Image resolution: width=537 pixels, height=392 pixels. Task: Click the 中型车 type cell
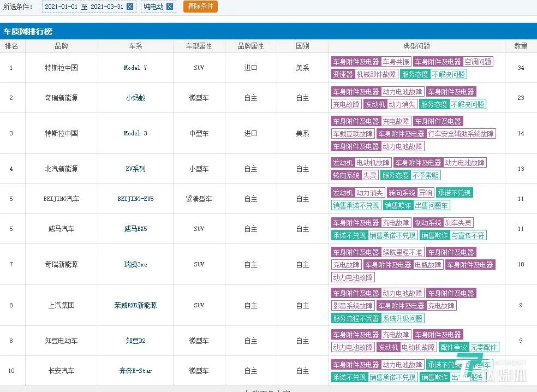[x=199, y=133]
